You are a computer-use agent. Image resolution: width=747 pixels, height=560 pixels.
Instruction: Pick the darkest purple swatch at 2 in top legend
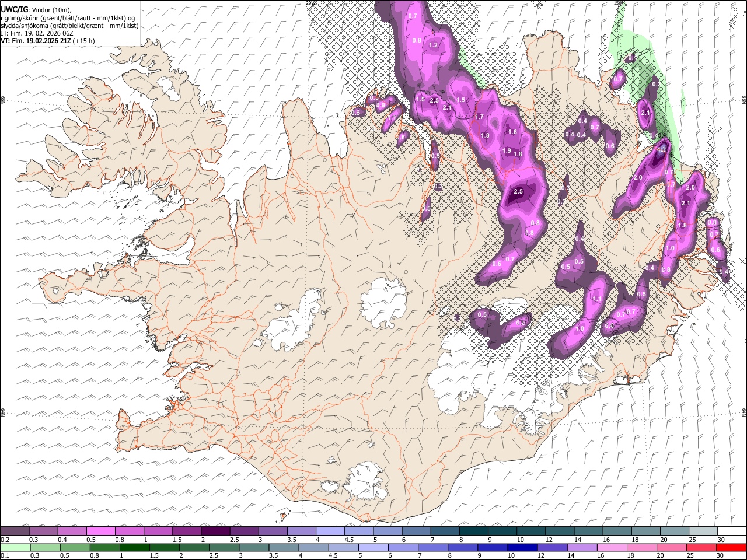click(215, 531)
